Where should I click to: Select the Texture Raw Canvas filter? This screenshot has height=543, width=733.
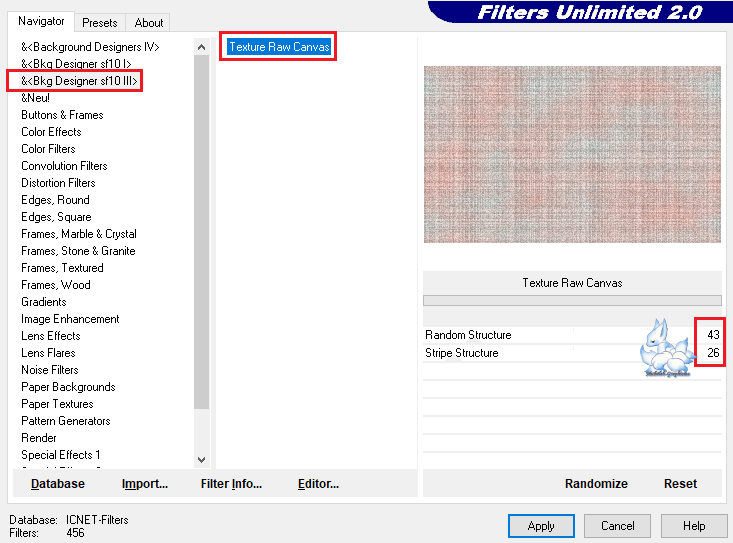point(279,47)
